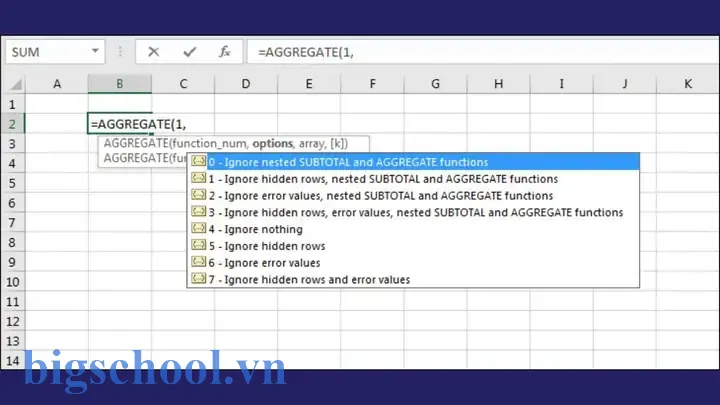Select row 7 header

point(13,223)
